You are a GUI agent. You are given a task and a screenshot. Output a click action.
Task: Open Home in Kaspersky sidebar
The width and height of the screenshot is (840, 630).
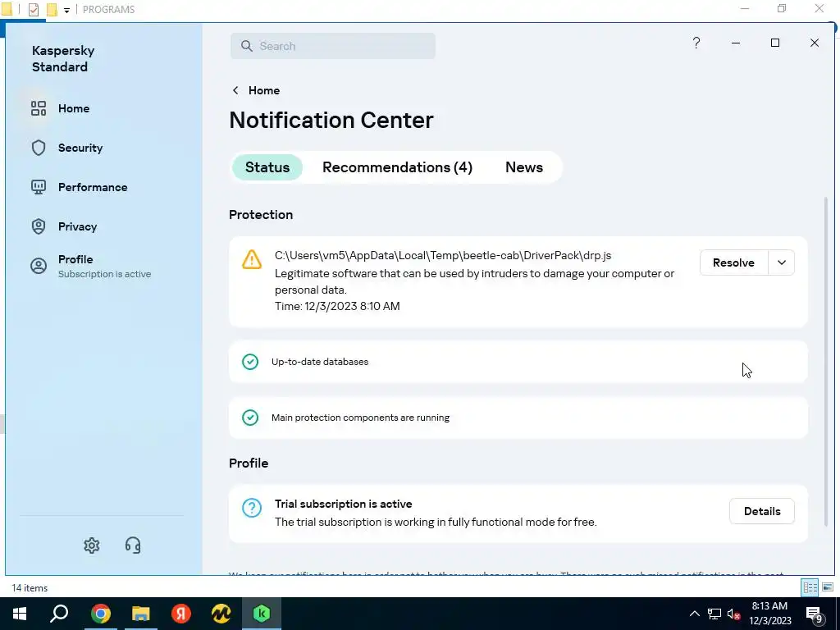click(73, 108)
